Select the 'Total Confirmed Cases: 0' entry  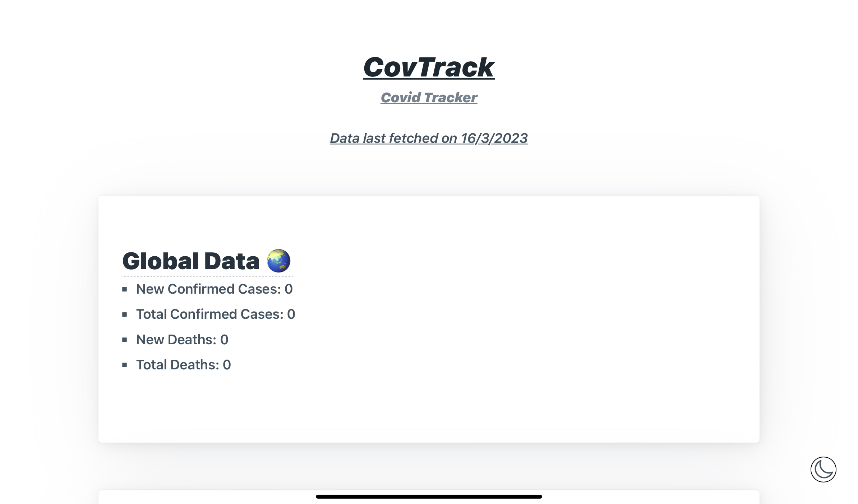pos(216,314)
